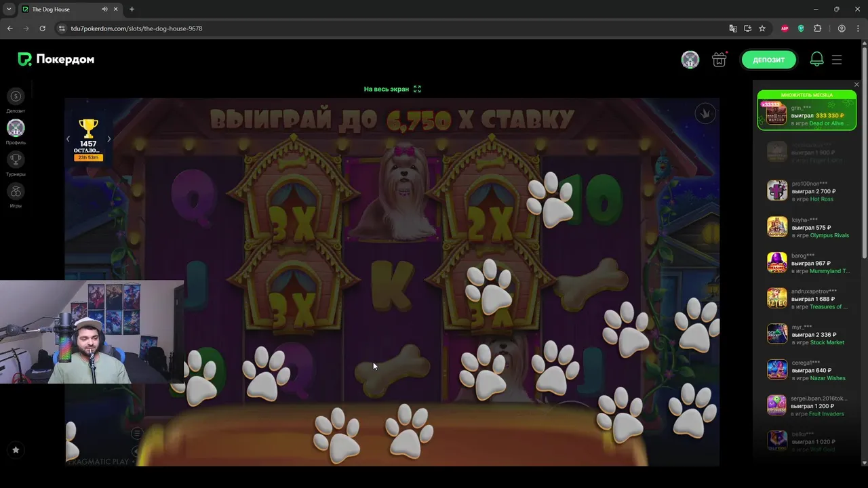
Task: Open the tab search dropdown
Action: point(8,9)
